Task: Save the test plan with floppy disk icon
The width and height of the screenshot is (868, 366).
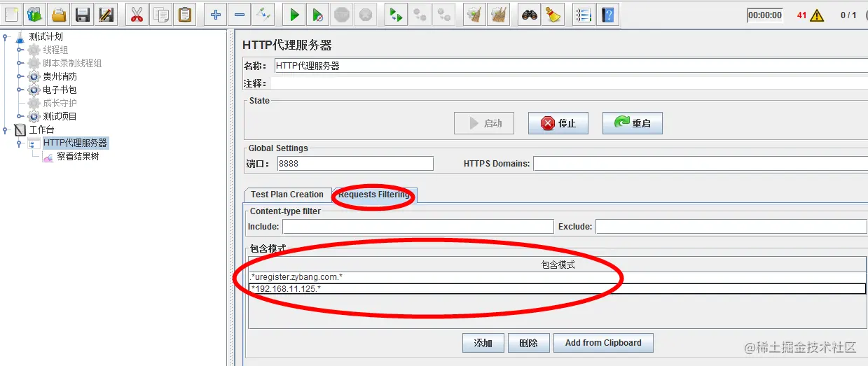Action: [x=83, y=14]
